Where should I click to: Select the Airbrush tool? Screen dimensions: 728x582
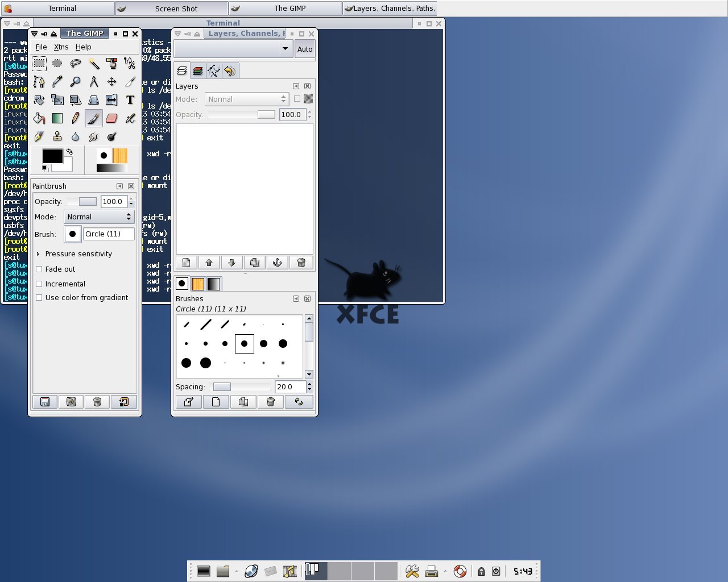point(130,118)
